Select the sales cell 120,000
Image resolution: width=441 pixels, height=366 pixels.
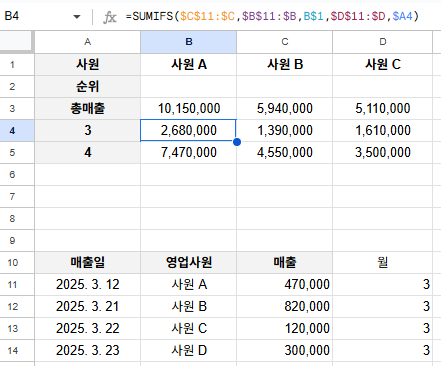[x=285, y=328]
